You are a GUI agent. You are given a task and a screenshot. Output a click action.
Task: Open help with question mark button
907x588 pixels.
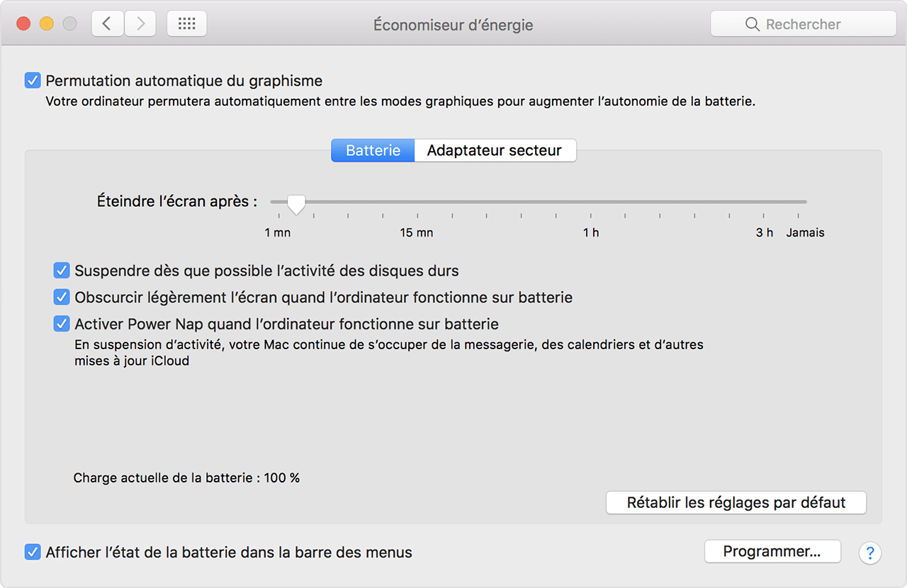[869, 553]
